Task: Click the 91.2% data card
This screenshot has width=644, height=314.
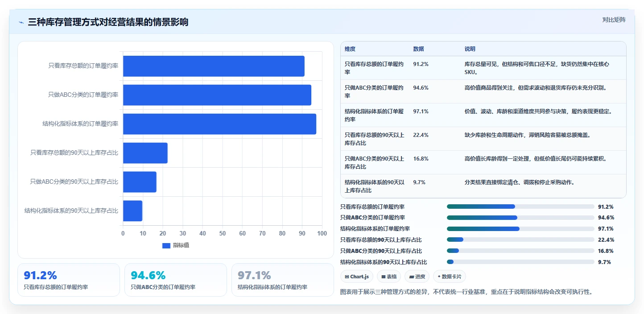Action: [69, 280]
